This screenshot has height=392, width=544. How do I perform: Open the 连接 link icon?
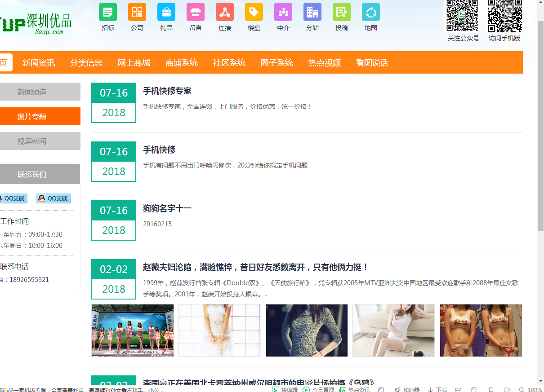click(x=225, y=12)
